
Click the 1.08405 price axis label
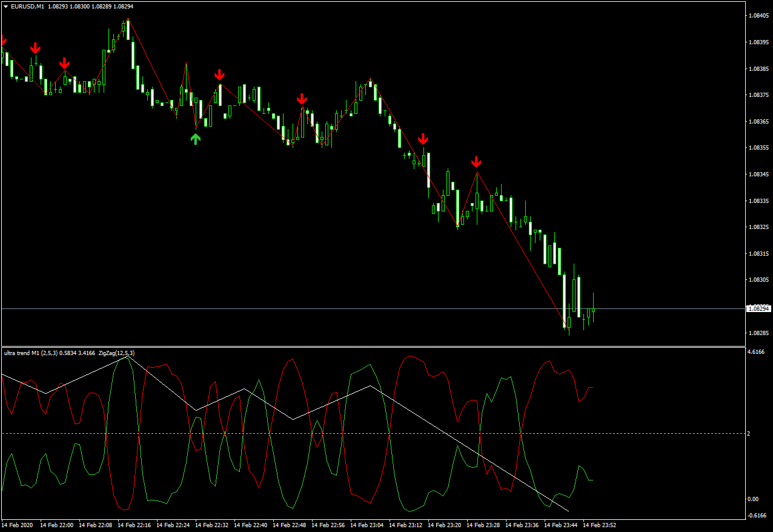[758, 16]
